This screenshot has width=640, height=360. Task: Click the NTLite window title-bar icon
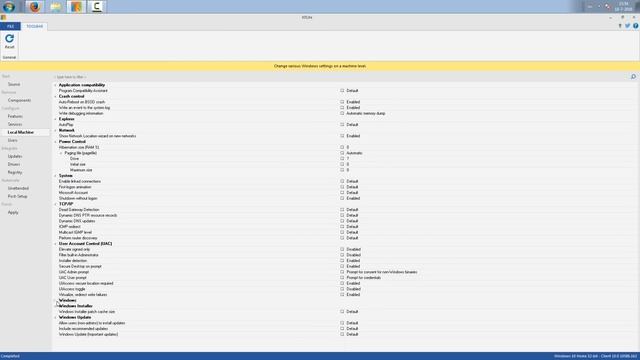pos(3,18)
